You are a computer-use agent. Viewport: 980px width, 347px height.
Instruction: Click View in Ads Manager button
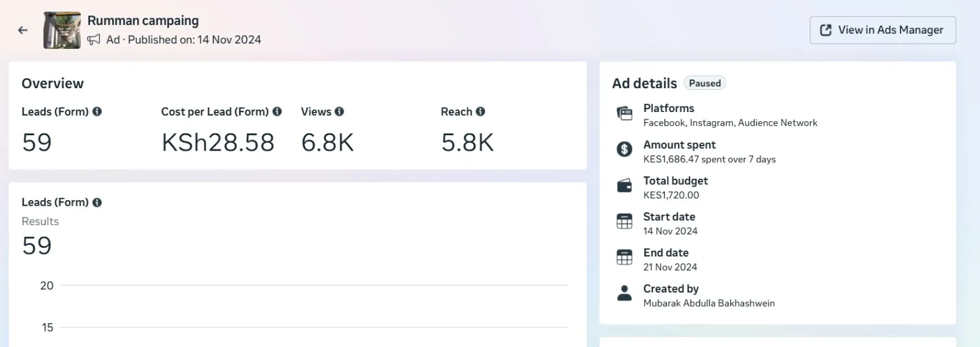[882, 30]
